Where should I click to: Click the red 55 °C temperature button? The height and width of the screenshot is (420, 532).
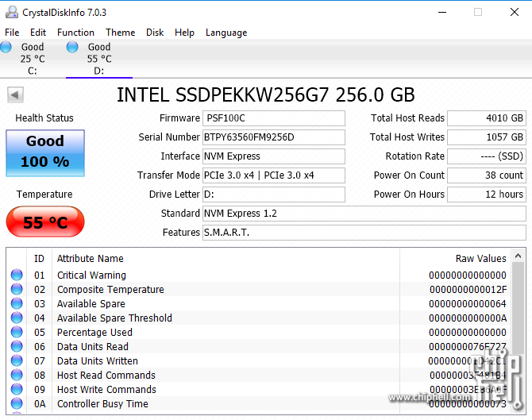[45, 222]
